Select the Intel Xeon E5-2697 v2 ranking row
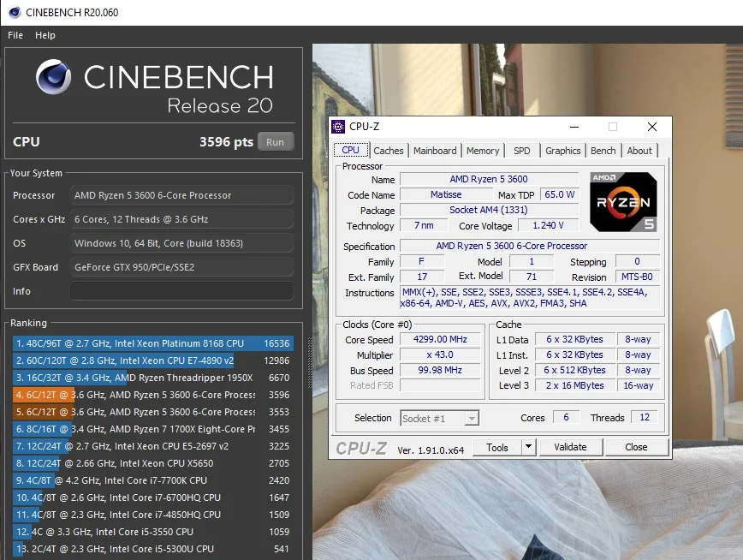The width and height of the screenshot is (743, 560). tap(153, 446)
